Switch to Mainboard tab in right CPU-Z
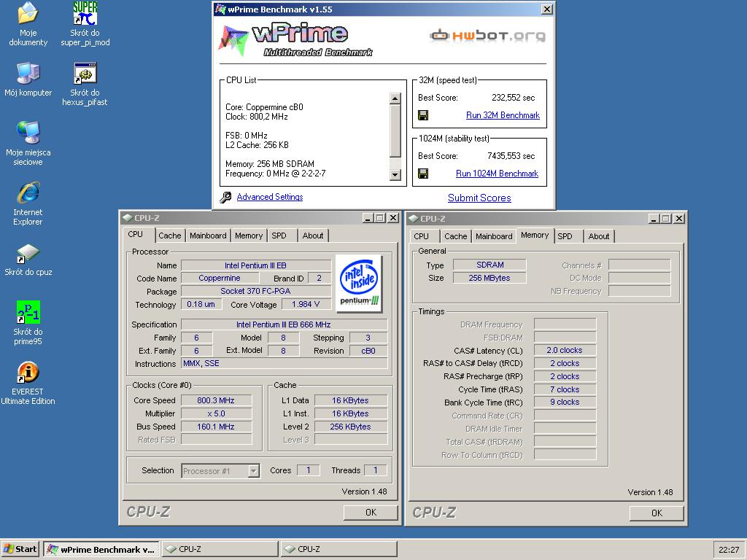 (x=494, y=236)
